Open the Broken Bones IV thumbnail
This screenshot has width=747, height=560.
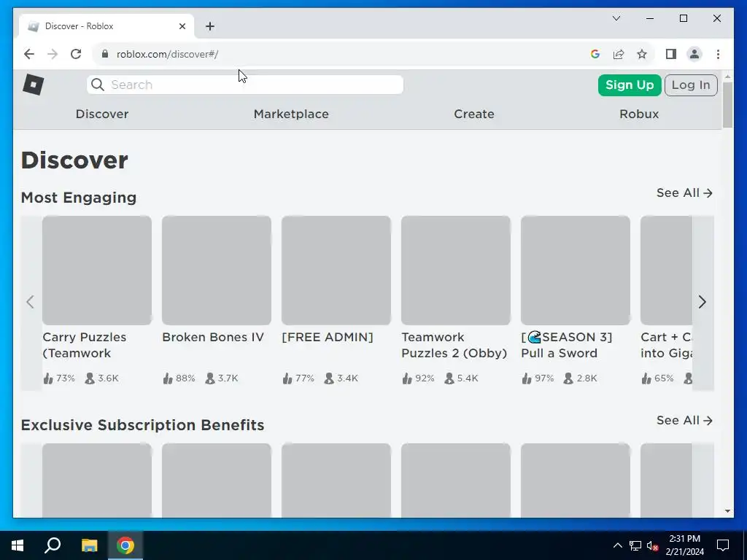(217, 271)
